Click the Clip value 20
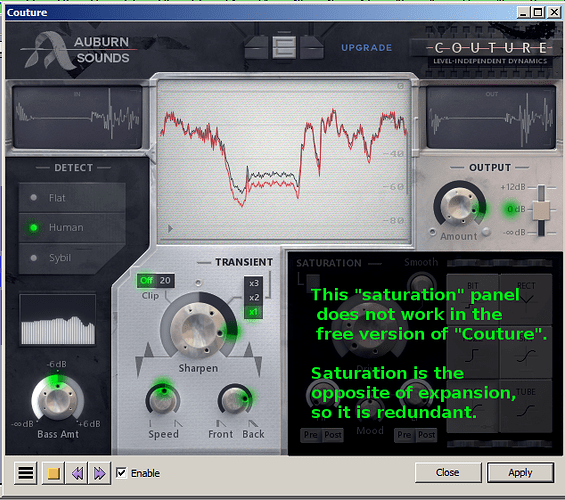The height and width of the screenshot is (500, 565). pyautogui.click(x=165, y=281)
